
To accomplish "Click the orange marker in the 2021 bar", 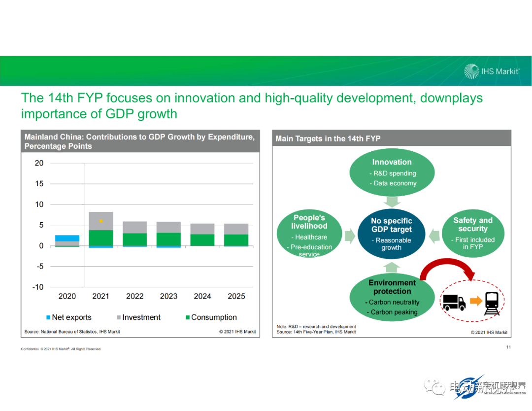I will tap(101, 221).
